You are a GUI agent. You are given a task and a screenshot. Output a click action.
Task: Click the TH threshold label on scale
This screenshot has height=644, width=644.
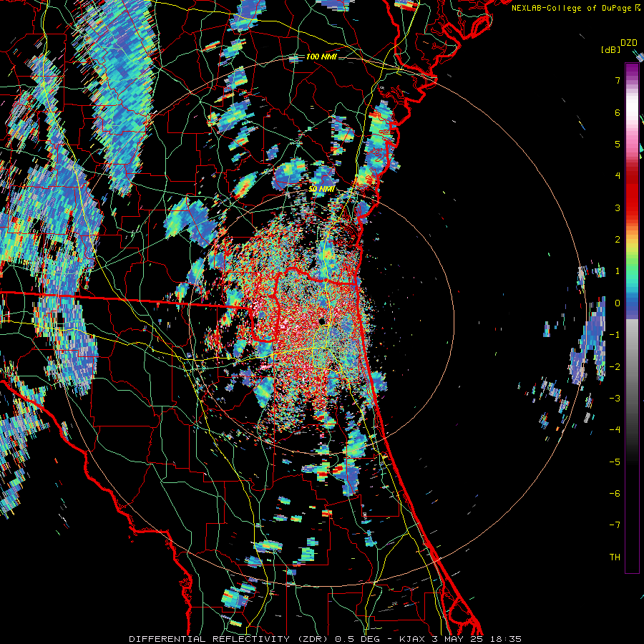[615, 557]
